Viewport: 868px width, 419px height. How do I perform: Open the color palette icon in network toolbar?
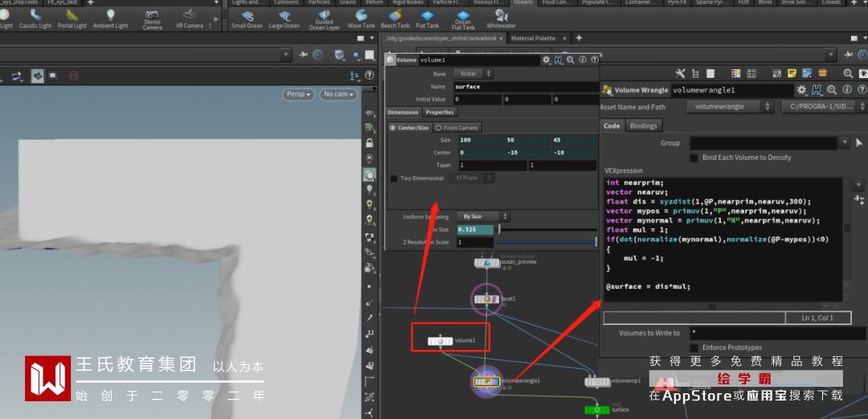(735, 73)
